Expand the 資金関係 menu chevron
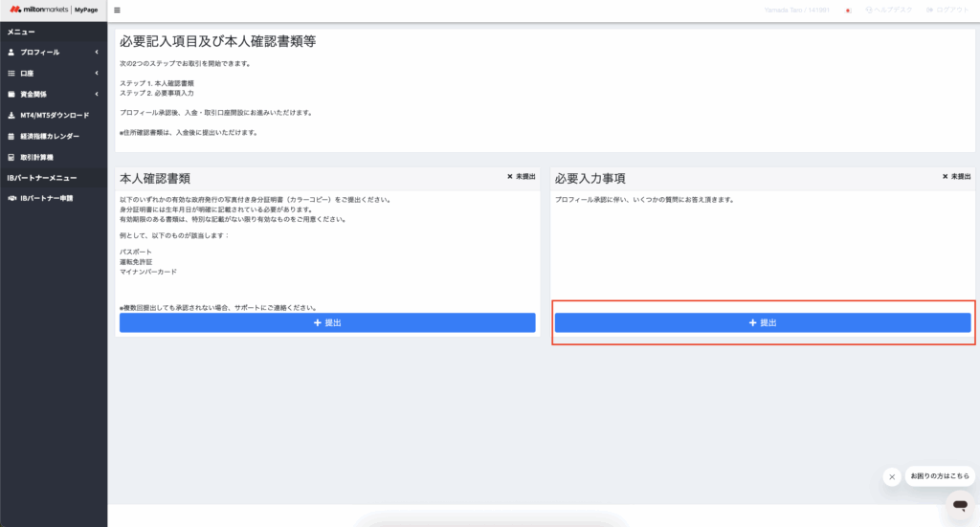 click(97, 95)
